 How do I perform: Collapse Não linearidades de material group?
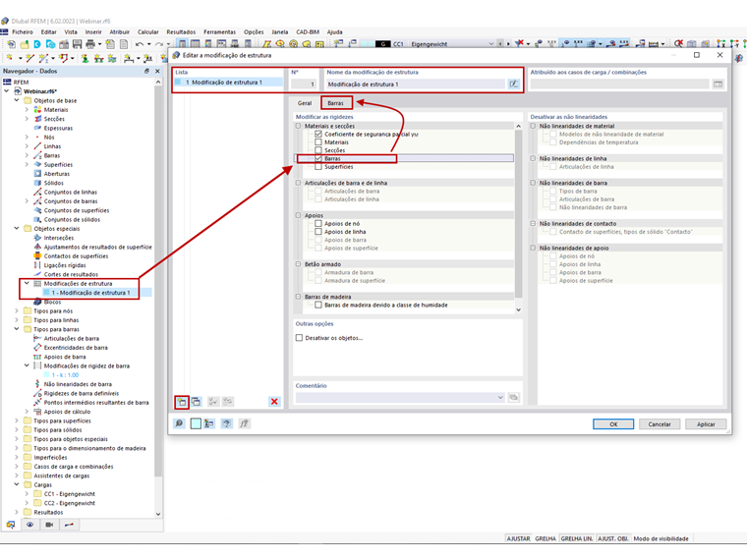533,126
